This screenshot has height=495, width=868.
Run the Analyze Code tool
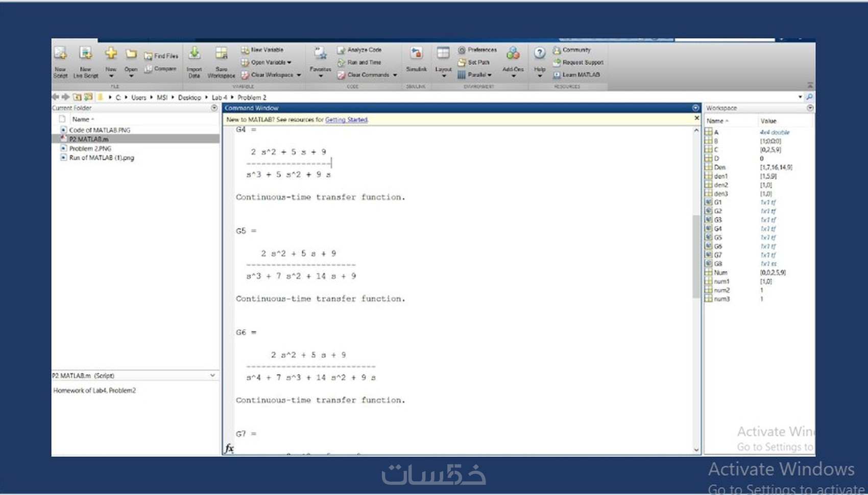pyautogui.click(x=359, y=50)
